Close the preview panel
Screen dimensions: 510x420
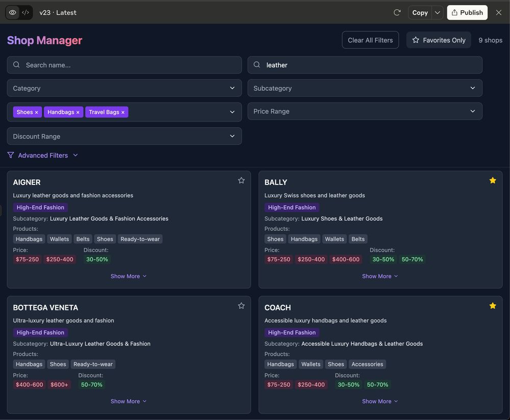pyautogui.click(x=499, y=13)
